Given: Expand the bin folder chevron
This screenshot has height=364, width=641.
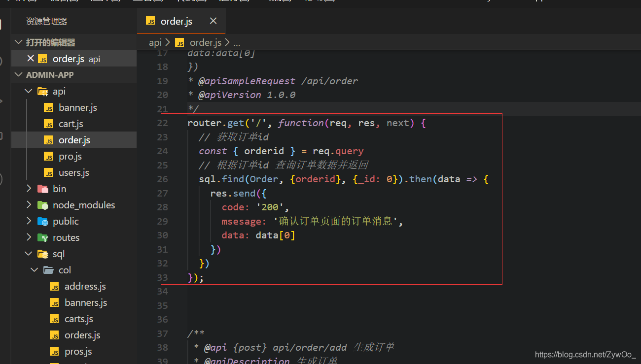Looking at the screenshot, I should pyautogui.click(x=29, y=189).
